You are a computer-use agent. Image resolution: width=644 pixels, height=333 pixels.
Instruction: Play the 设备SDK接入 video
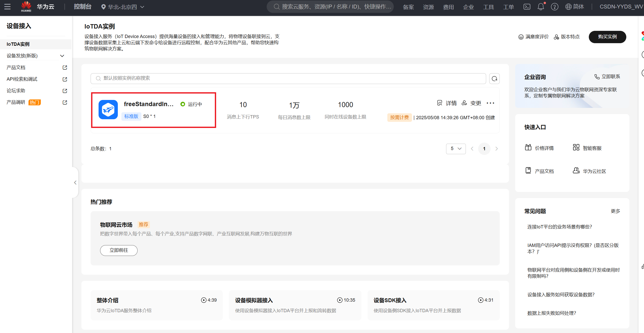click(480, 300)
